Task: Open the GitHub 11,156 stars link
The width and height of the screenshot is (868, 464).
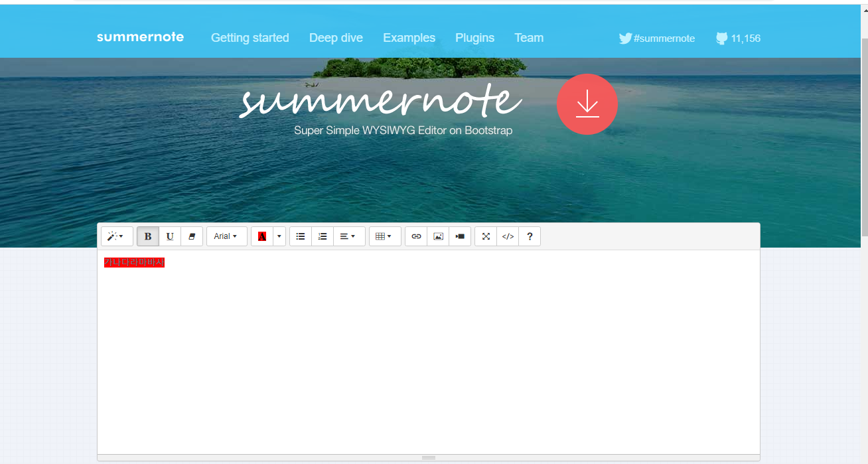Action: (738, 39)
